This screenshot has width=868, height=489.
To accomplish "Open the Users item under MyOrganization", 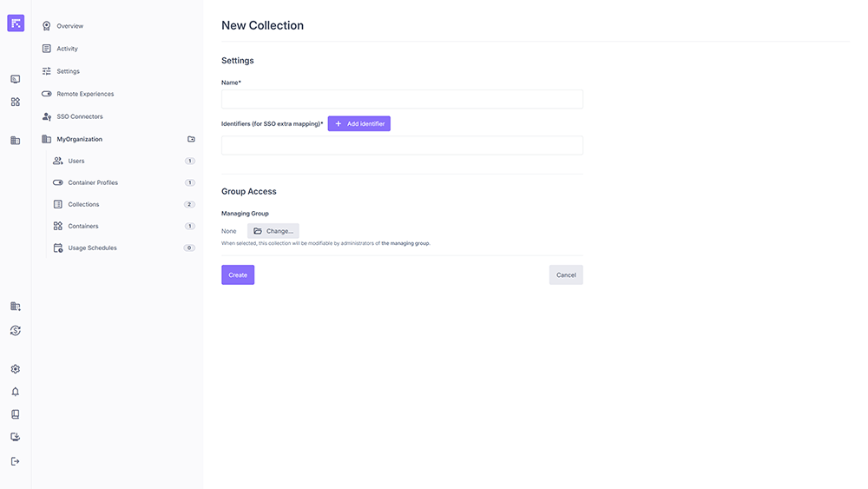I will click(x=76, y=161).
